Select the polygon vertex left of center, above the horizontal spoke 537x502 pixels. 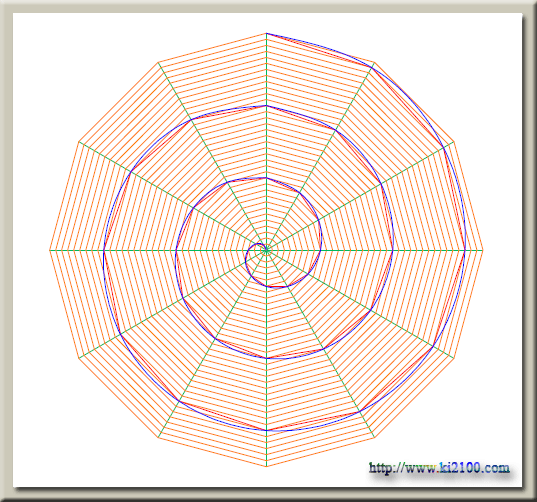click(79, 142)
